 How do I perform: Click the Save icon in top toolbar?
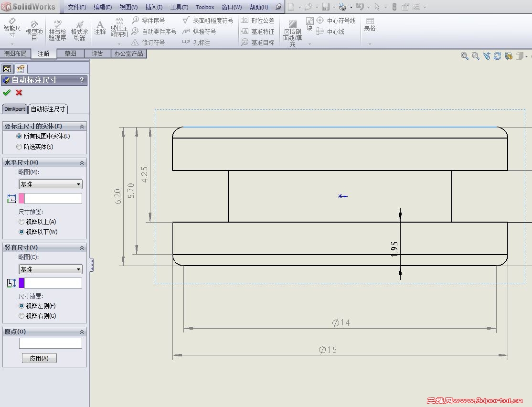coord(325,7)
